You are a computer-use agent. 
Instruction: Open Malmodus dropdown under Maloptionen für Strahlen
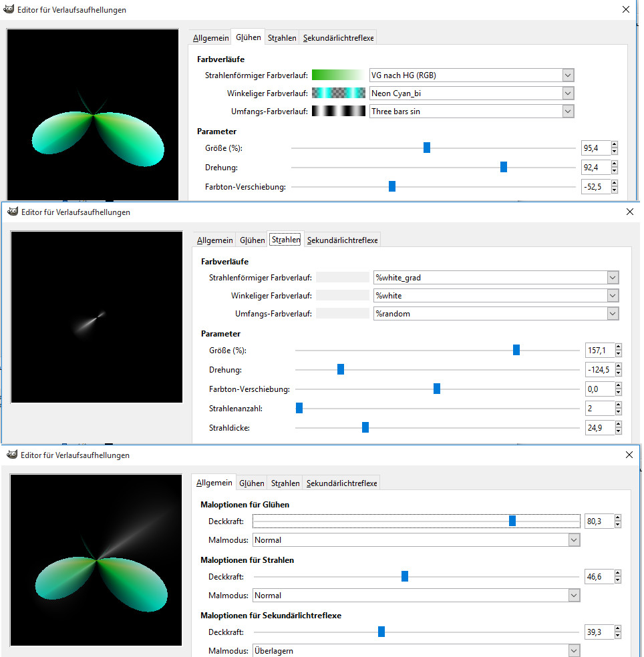574,596
